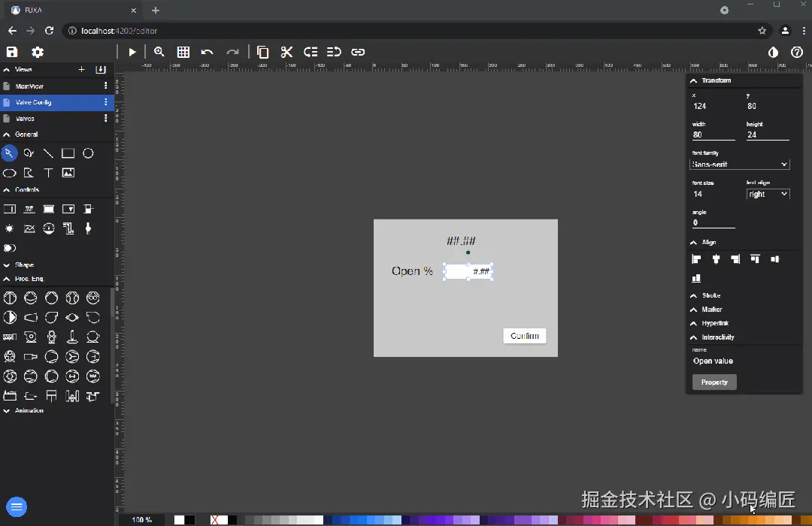Select the Text tool
The image size is (812, 526).
pos(48,173)
